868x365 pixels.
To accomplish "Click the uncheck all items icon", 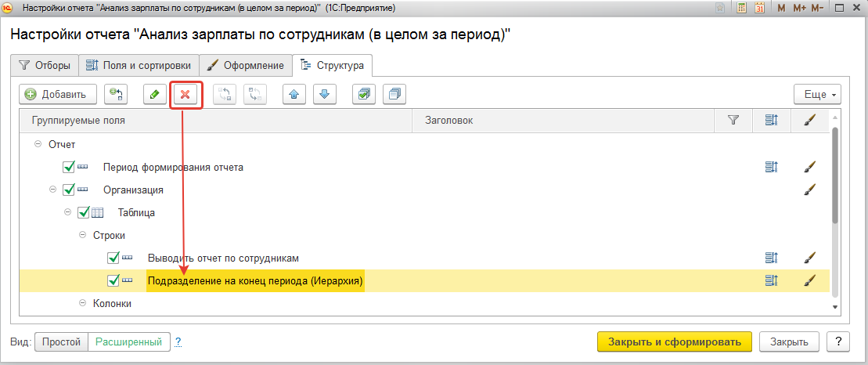I will [x=394, y=95].
